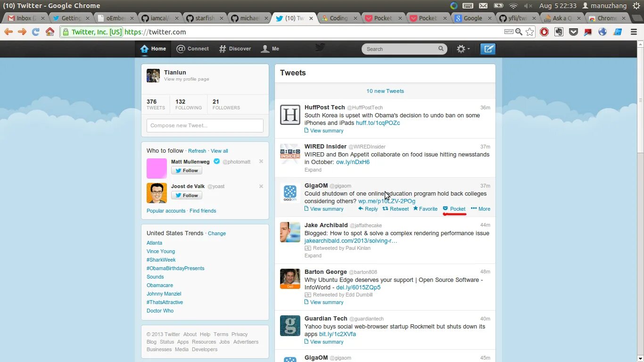The width and height of the screenshot is (644, 362).
Task: Retweet the GigaOM tweet
Action: tap(396, 209)
